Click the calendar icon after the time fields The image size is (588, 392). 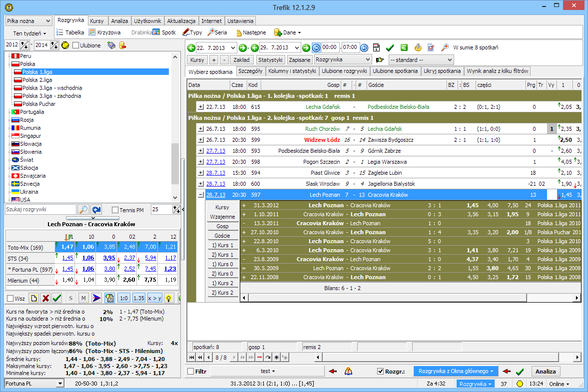tap(377, 47)
